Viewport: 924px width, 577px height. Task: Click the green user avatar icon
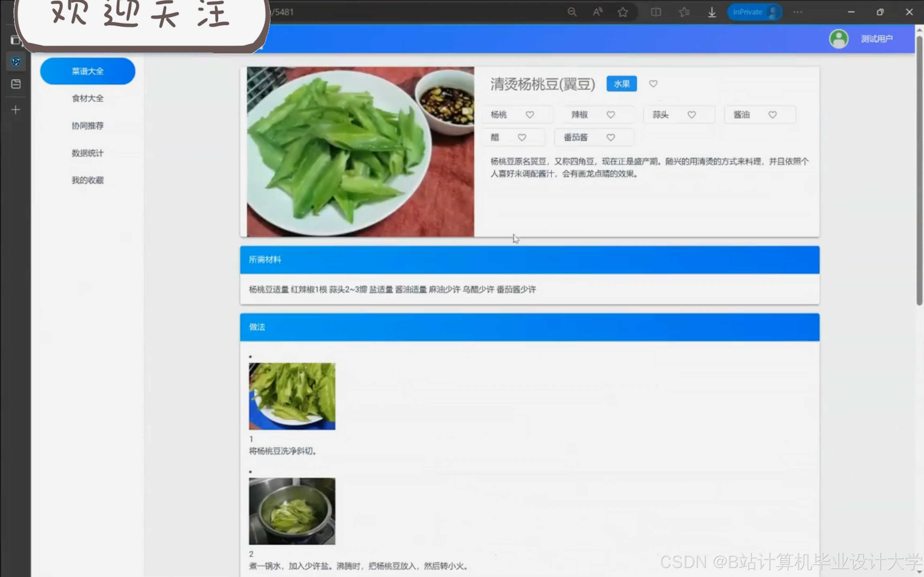tap(838, 38)
